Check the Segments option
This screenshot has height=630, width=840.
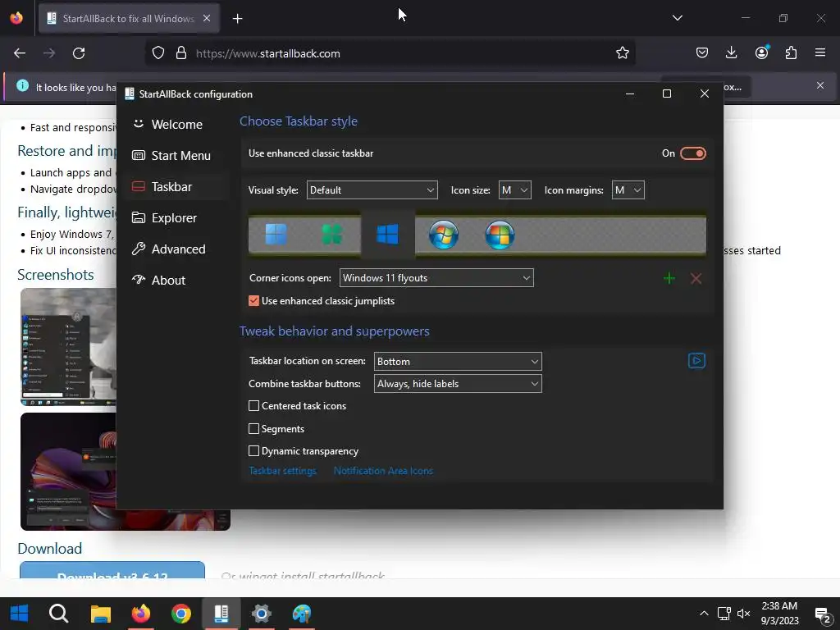(x=254, y=428)
